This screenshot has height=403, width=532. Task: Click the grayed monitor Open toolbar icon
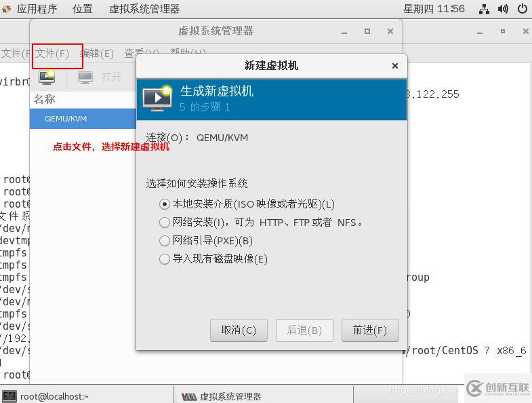85,77
